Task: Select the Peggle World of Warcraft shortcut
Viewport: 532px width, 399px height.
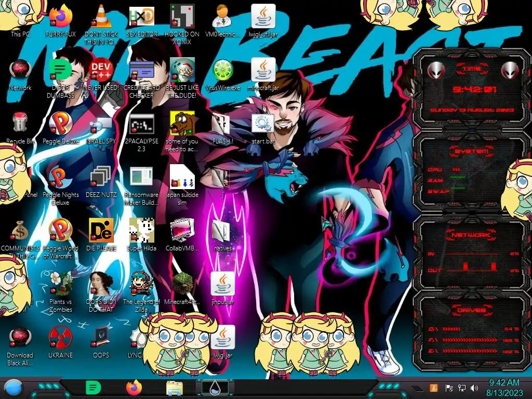Action: point(60,238)
